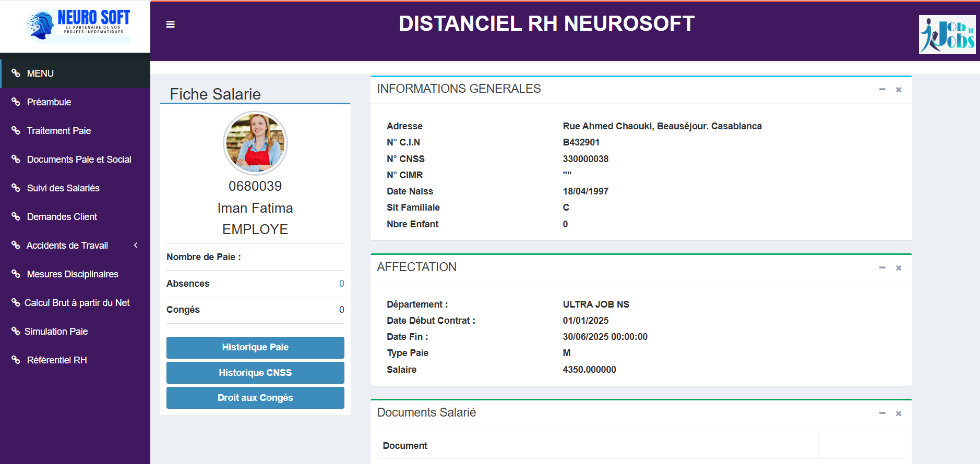Click the link icon beside MENU
980x464 pixels.
click(x=16, y=74)
